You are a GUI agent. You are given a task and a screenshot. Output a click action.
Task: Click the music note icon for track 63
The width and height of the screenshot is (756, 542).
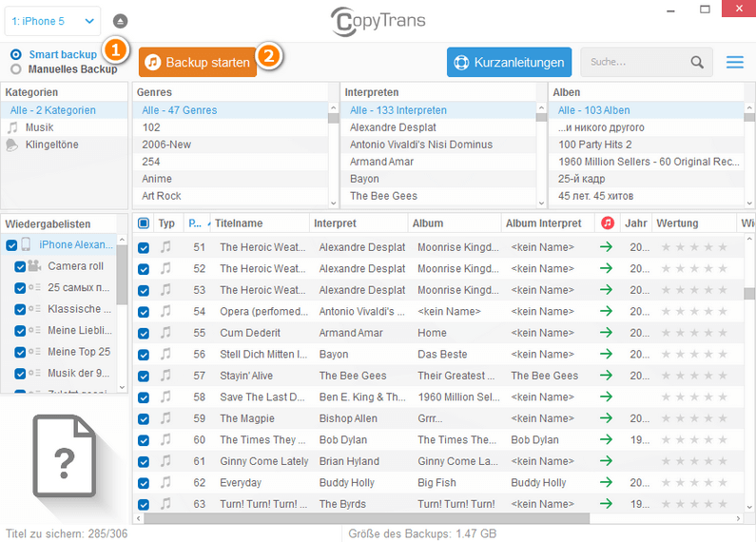point(165,503)
